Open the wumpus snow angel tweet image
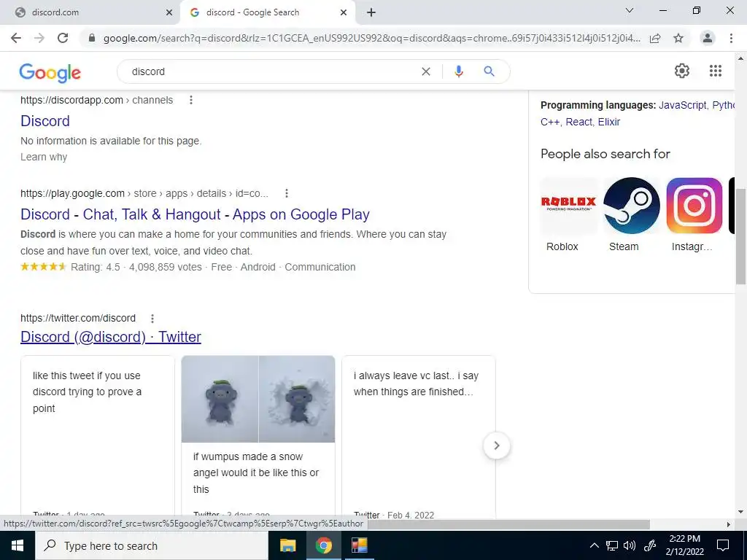 pos(258,399)
